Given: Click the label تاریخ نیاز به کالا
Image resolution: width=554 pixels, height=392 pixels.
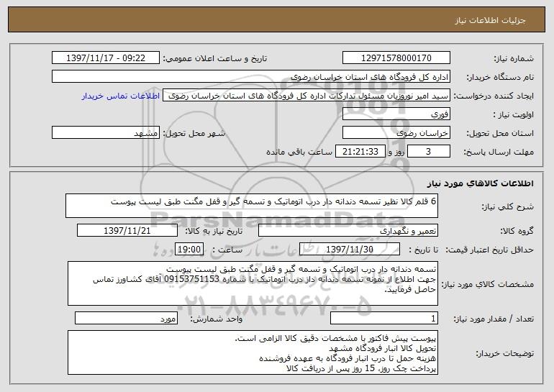Looking at the screenshot, I should [x=214, y=232].
